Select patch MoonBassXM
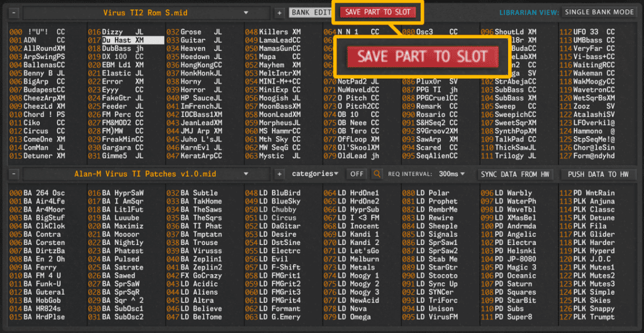 273,106
